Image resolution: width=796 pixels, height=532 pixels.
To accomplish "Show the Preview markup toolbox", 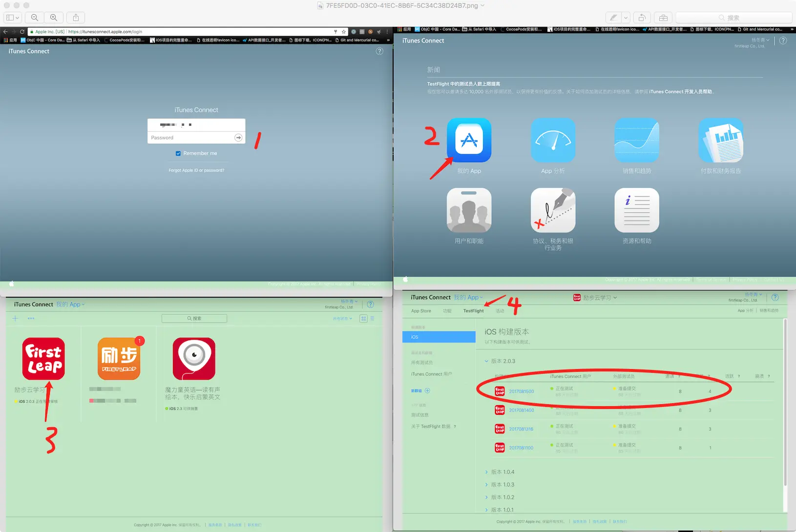I will 663,18.
